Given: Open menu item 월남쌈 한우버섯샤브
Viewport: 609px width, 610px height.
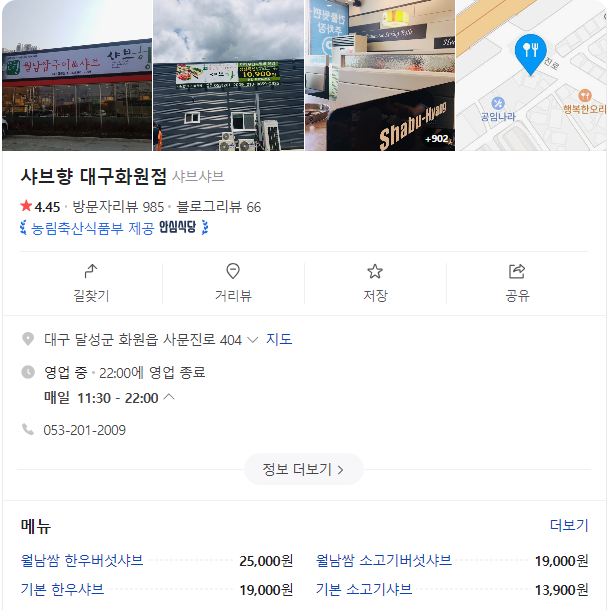Looking at the screenshot, I should coord(82,561).
